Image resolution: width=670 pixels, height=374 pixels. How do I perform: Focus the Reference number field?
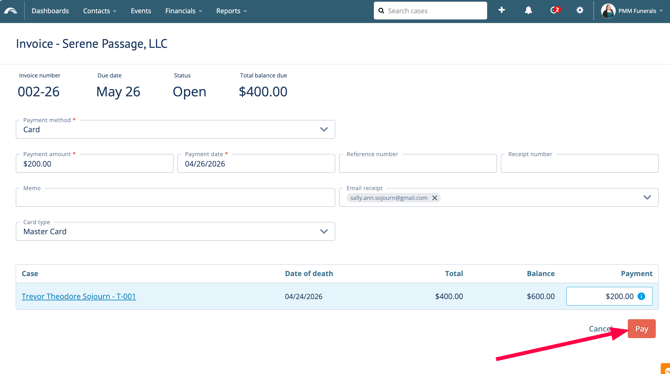point(418,163)
